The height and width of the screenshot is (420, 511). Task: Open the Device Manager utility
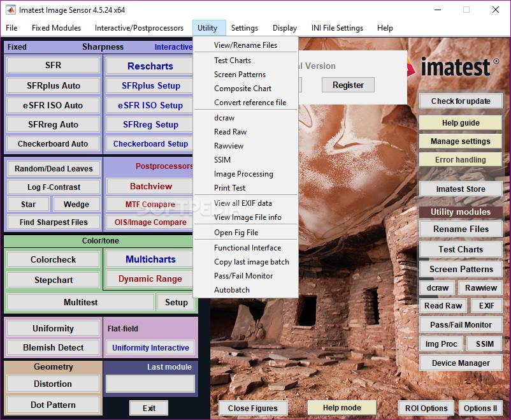[461, 363]
